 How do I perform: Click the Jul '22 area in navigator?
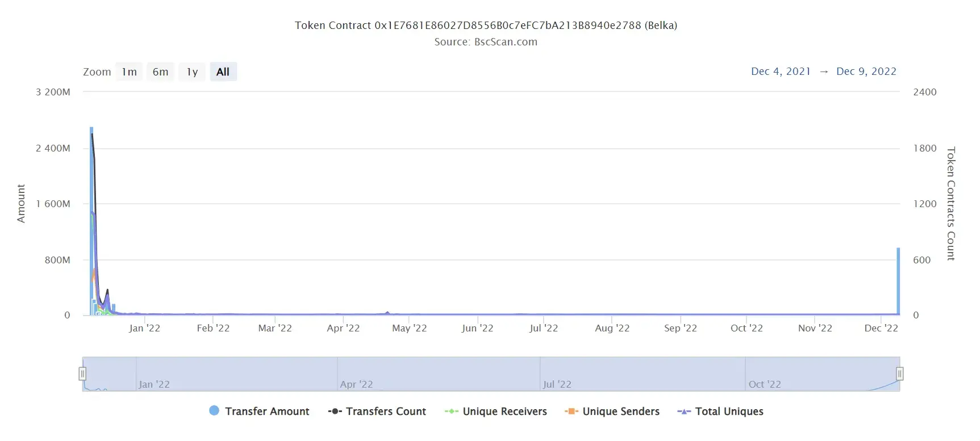(643, 374)
